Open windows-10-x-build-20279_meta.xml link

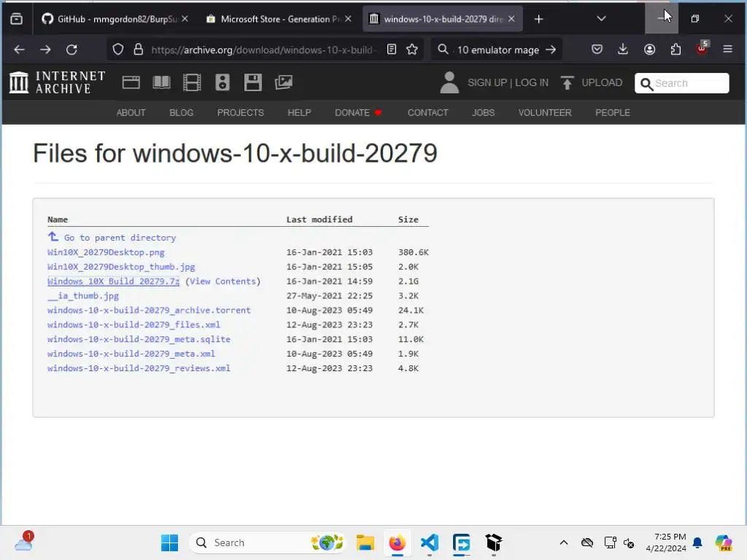pyautogui.click(x=131, y=354)
